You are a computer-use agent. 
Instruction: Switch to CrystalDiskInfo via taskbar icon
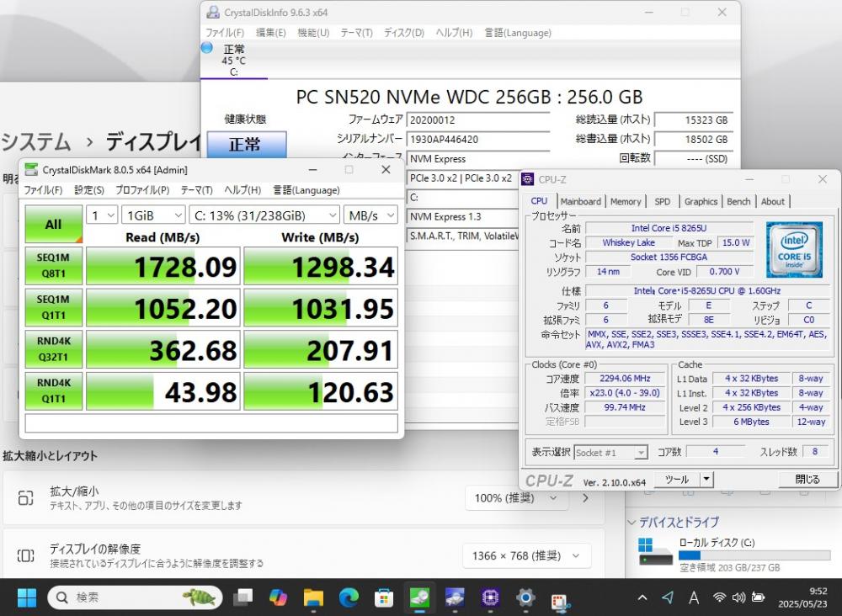coord(455,597)
